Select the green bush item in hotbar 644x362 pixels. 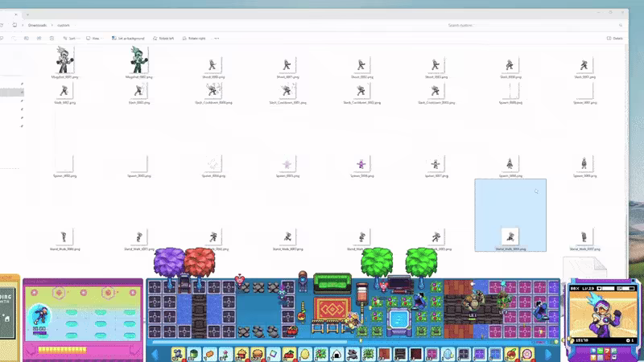click(369, 354)
